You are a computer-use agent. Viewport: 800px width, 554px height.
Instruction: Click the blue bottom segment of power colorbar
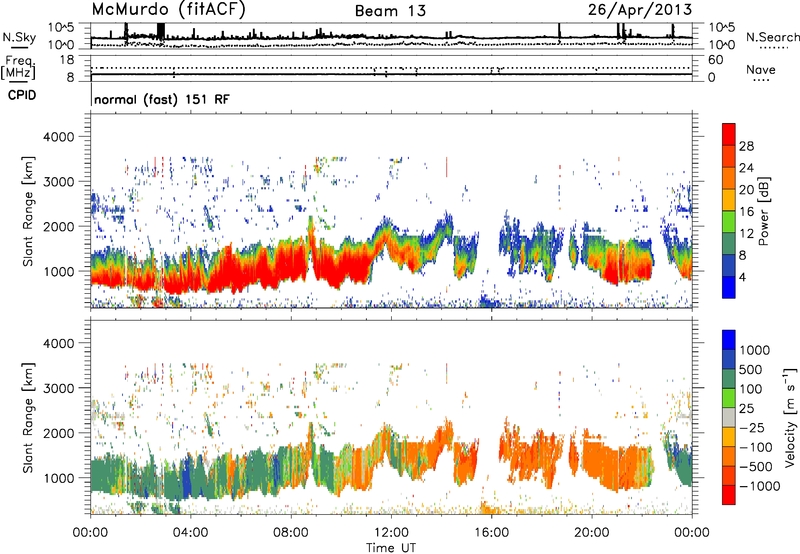coord(729,287)
